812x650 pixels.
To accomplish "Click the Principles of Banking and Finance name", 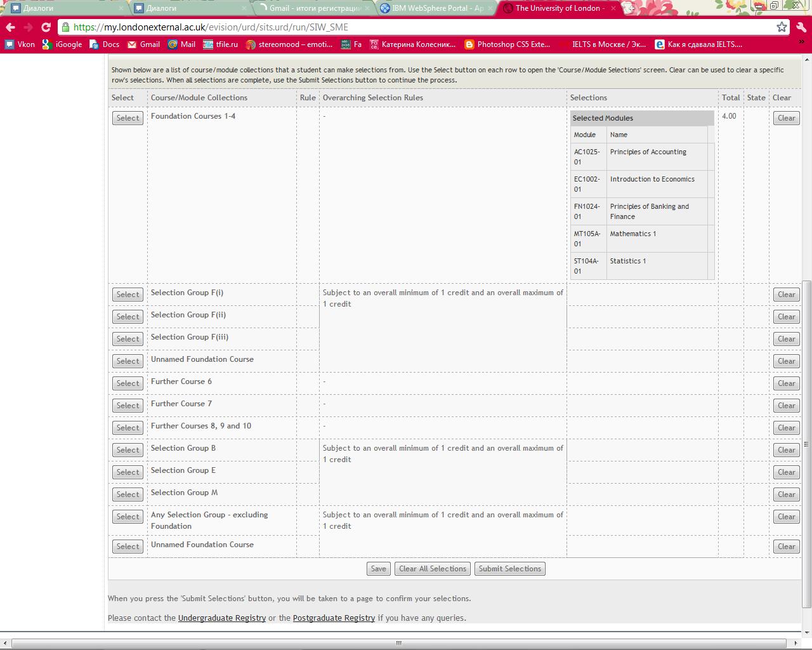I will point(650,211).
